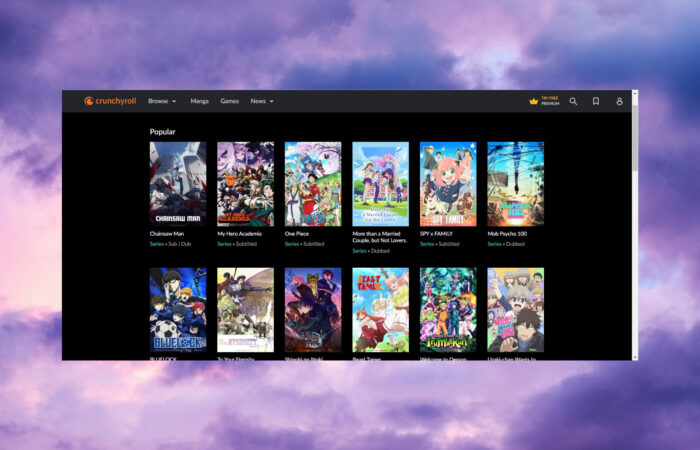This screenshot has width=700, height=450.
Task: Click 'Series • Sub | Dub' under Chainsaw Man
Action: [x=170, y=244]
